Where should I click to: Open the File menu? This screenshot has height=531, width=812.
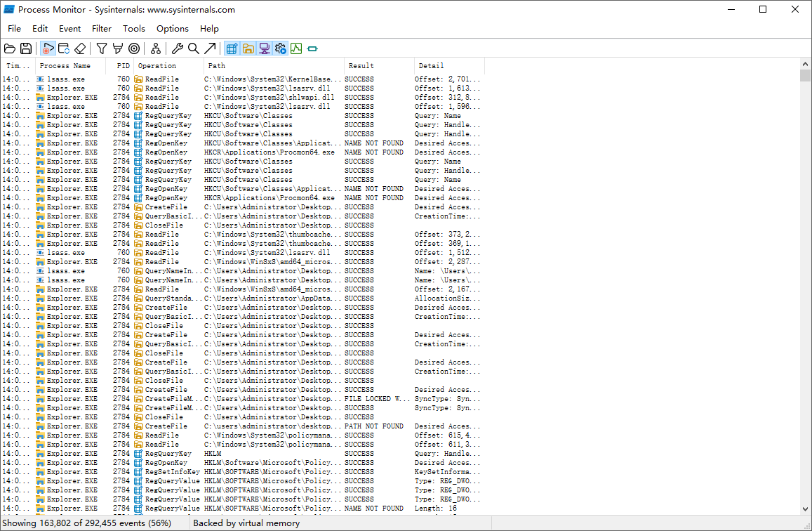pos(15,29)
